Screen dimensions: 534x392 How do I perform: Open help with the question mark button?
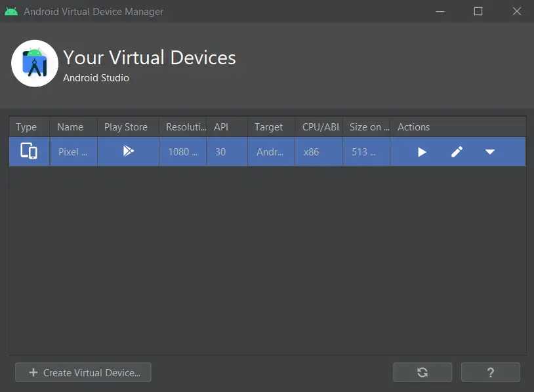[491, 372]
